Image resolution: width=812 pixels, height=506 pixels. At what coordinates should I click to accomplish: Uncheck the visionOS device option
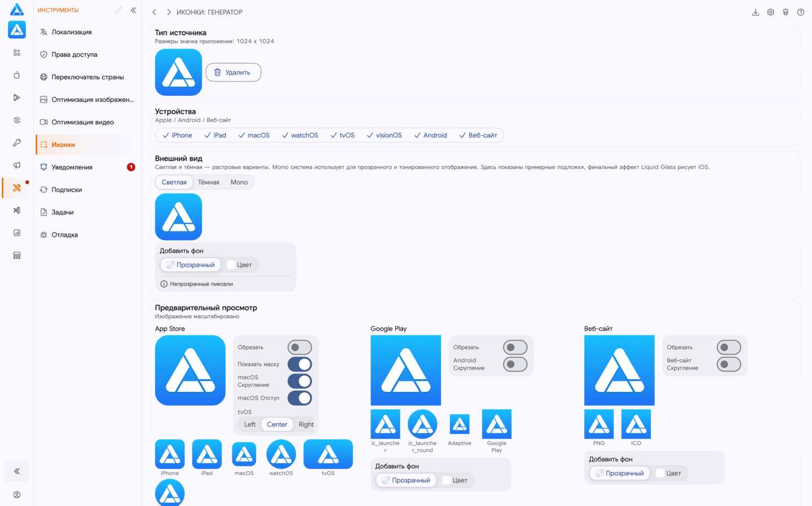point(384,135)
